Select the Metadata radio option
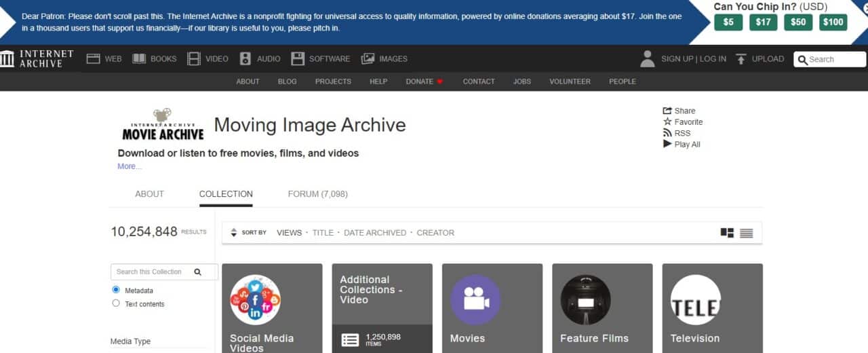 (x=115, y=290)
